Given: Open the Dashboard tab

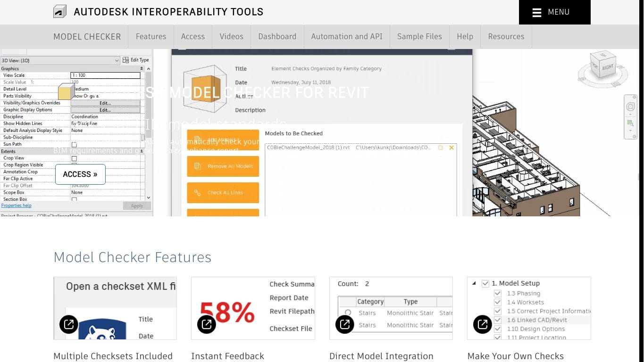Looking at the screenshot, I should 277,36.
